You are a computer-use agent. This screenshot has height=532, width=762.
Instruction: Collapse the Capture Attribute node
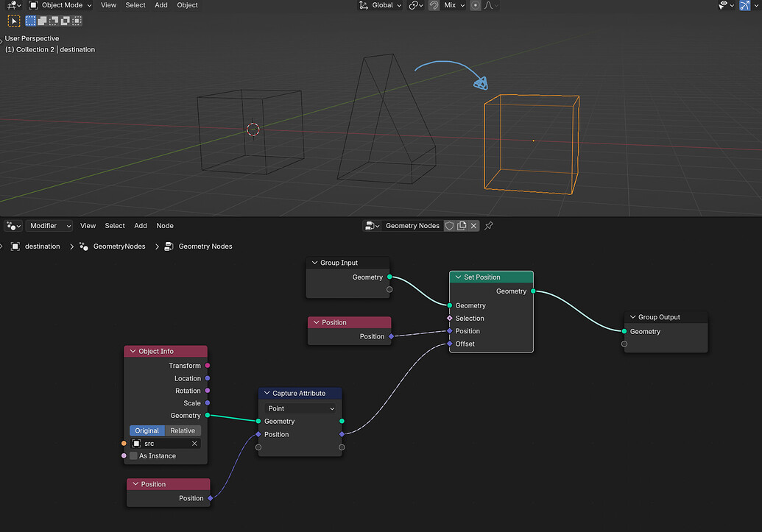coord(267,394)
